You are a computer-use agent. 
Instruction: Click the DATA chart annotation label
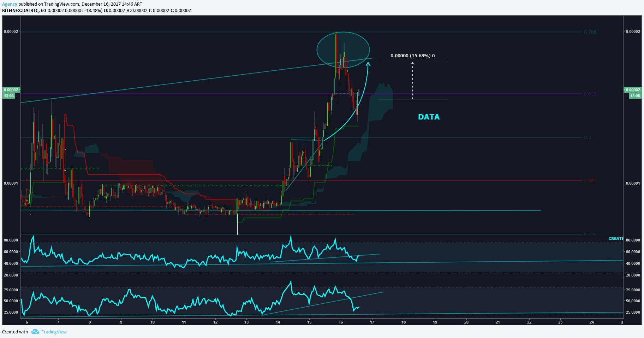tap(429, 117)
